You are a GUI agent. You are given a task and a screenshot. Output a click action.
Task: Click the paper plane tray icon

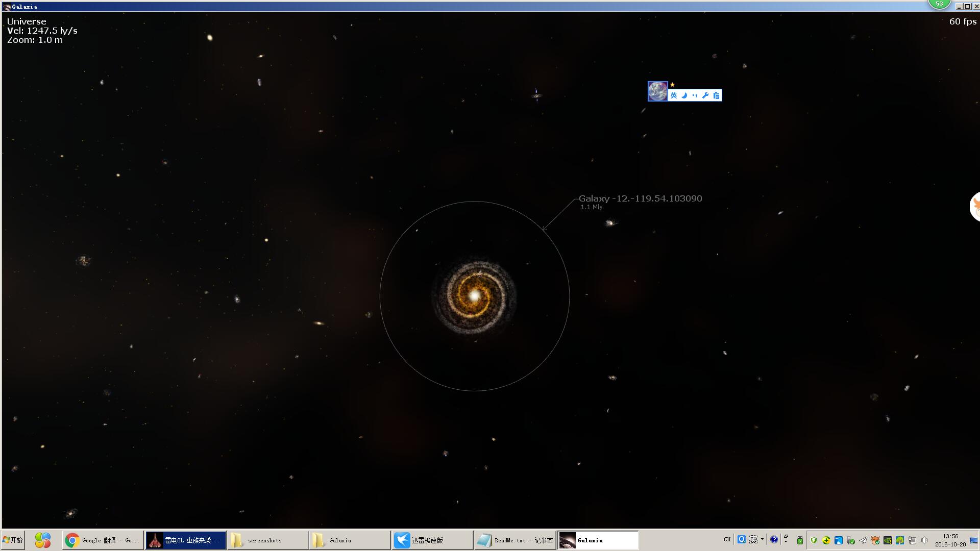(863, 540)
